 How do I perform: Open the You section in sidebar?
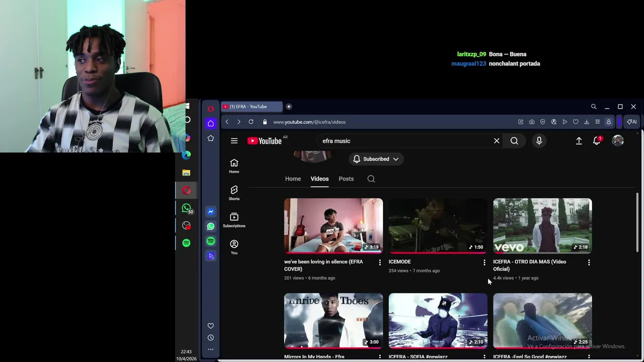(x=234, y=247)
